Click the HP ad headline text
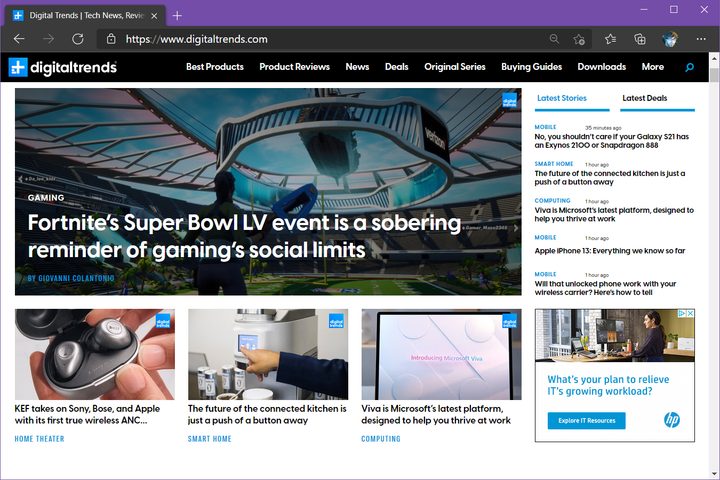The height and width of the screenshot is (480, 720). 608,385
